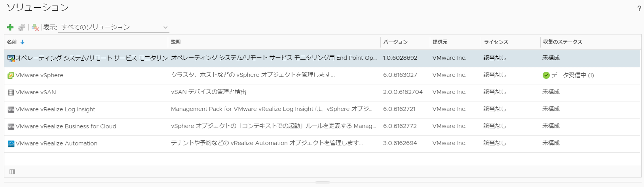Click the vSphere クラスタ、ホスト description cell
The width and height of the screenshot is (644, 187).
(253, 75)
